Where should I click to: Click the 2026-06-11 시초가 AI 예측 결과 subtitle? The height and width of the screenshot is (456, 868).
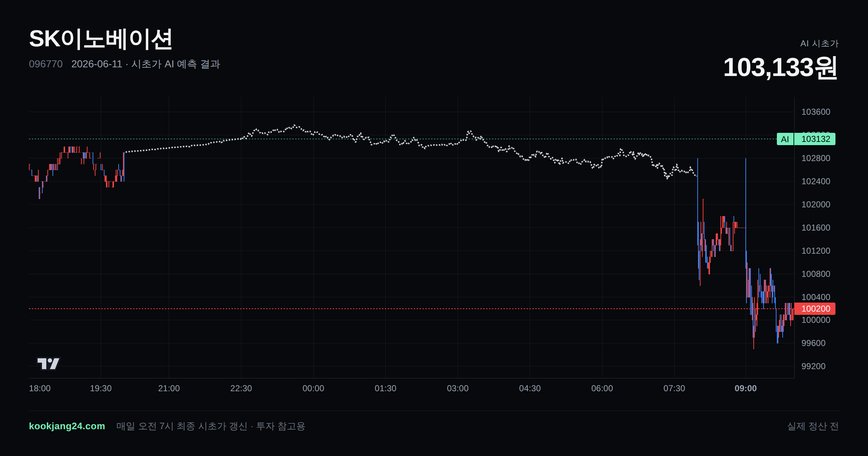click(146, 64)
